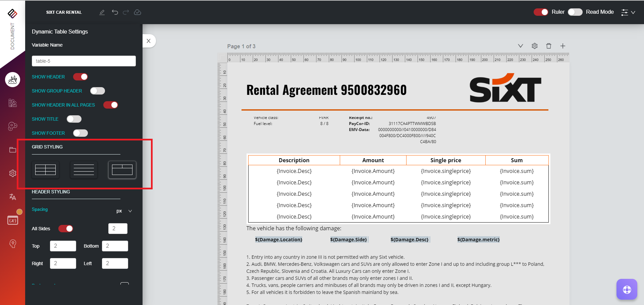Click the undo arrow icon
This screenshot has width=644, height=305.
pos(115,12)
